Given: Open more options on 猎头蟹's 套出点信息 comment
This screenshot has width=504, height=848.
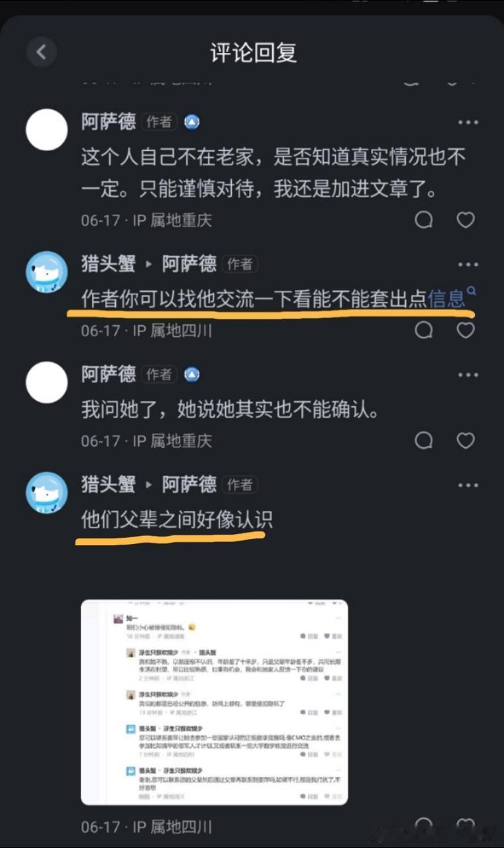Looking at the screenshot, I should click(x=468, y=264).
